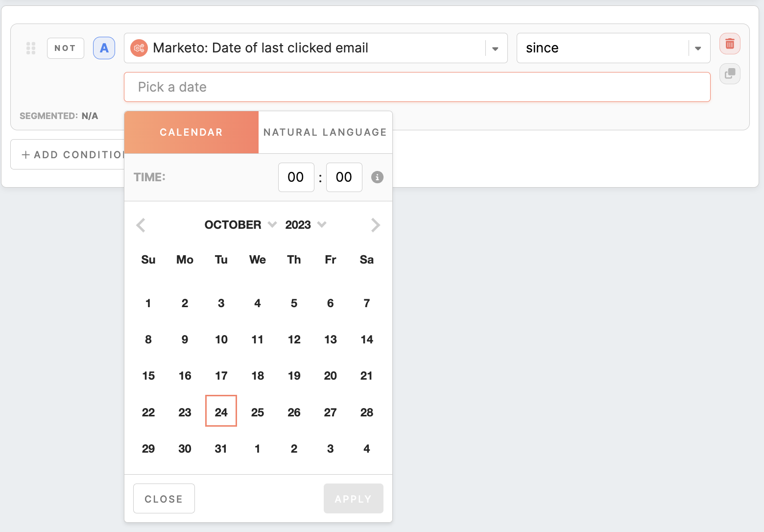Viewport: 764px width, 532px height.
Task: Select October 5 in calendar
Action: (x=294, y=303)
